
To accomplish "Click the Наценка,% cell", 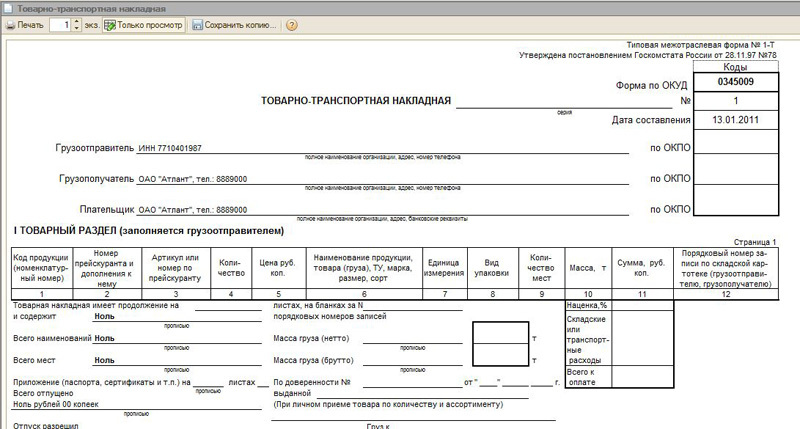I will point(587,304).
